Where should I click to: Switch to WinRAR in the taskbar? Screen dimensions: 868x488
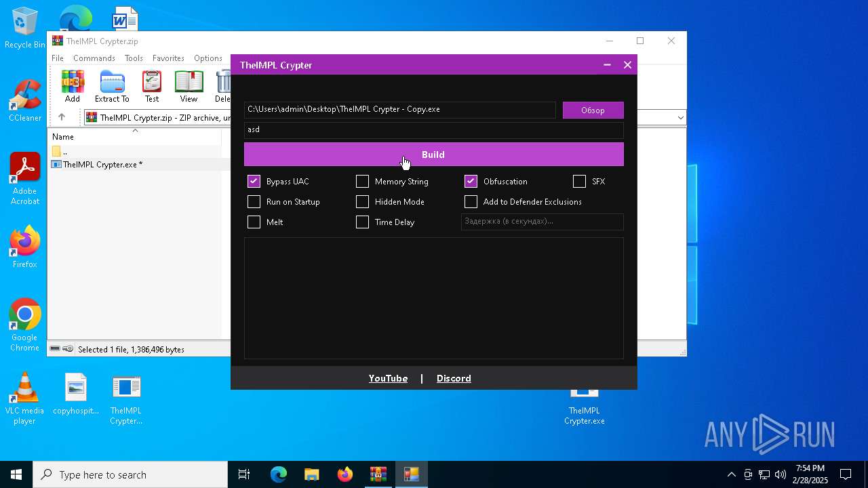pyautogui.click(x=378, y=474)
